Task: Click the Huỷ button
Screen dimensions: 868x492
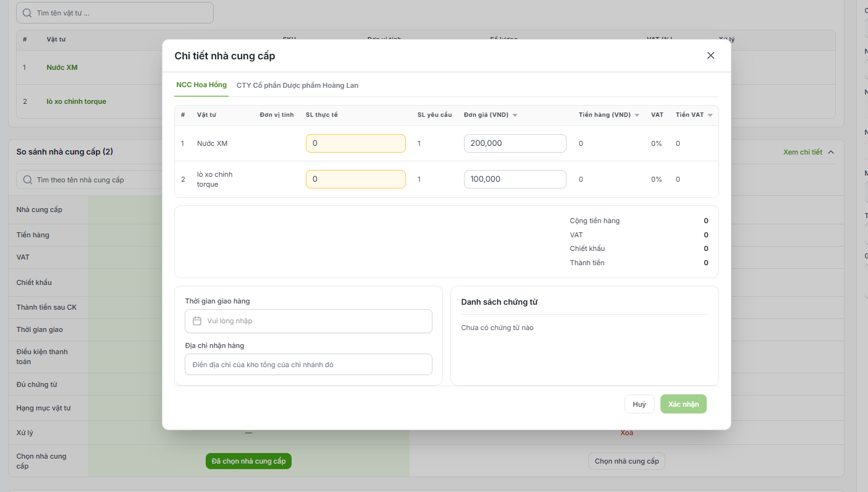Action: (x=639, y=404)
